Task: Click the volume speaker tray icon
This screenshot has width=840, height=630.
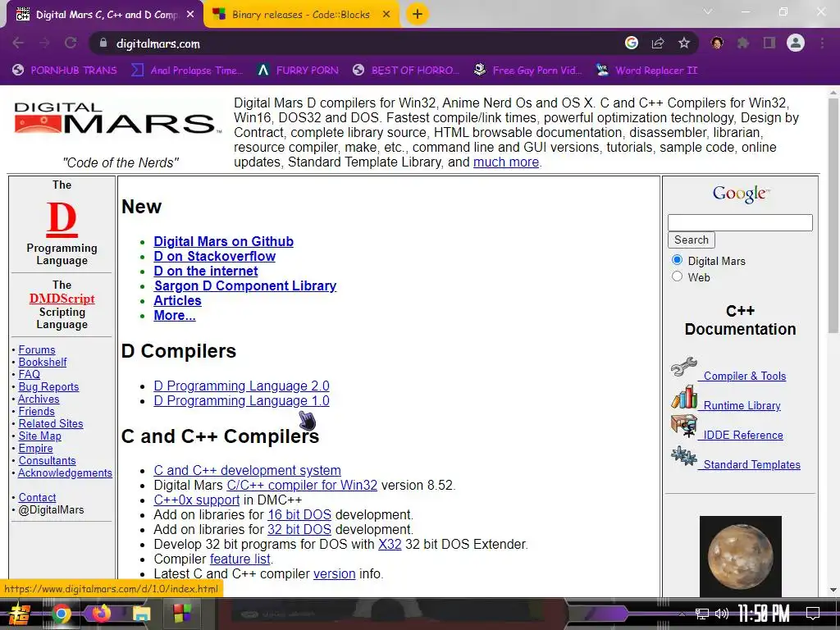Action: pos(722,614)
